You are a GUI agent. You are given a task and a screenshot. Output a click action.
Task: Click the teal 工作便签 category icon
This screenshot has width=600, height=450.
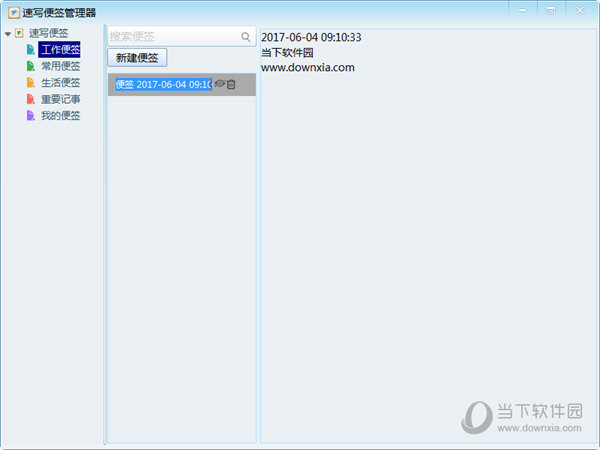point(31,49)
